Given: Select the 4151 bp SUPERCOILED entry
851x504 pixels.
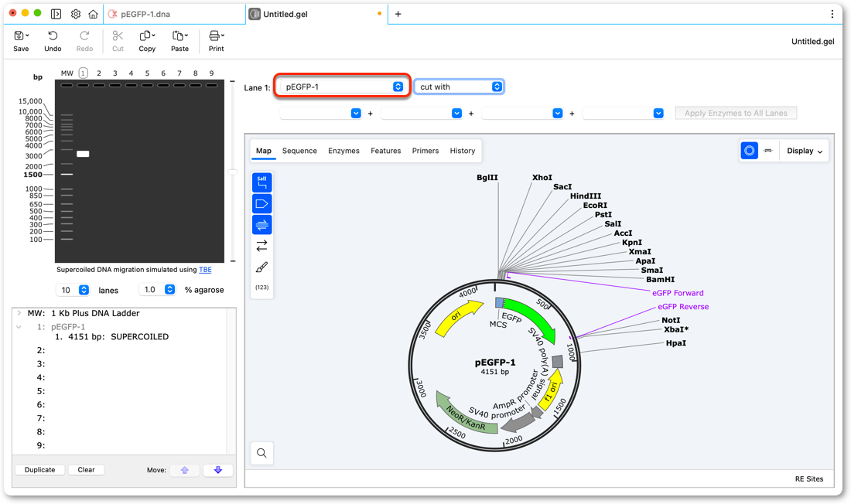Looking at the screenshot, I should tap(112, 337).
